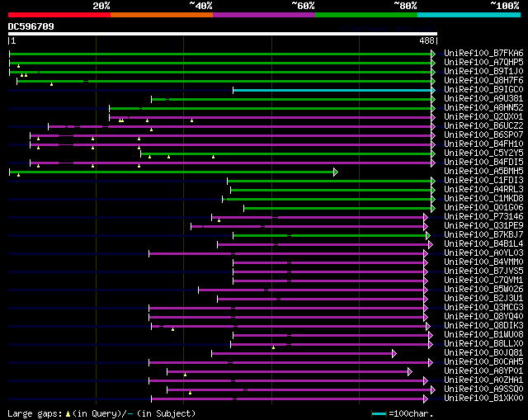Click the cyan 100char scale bar
This screenshot has height=420, width=528.
[379, 413]
